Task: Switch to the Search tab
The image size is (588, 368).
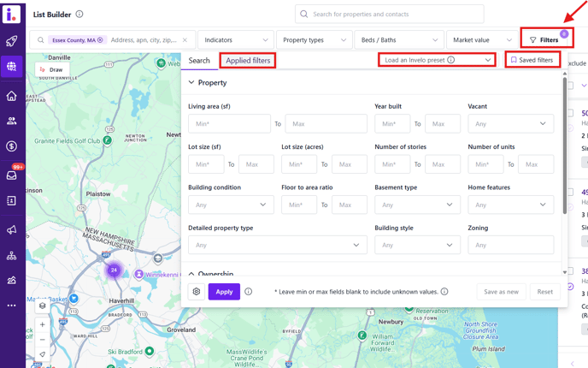Action: pos(199,61)
